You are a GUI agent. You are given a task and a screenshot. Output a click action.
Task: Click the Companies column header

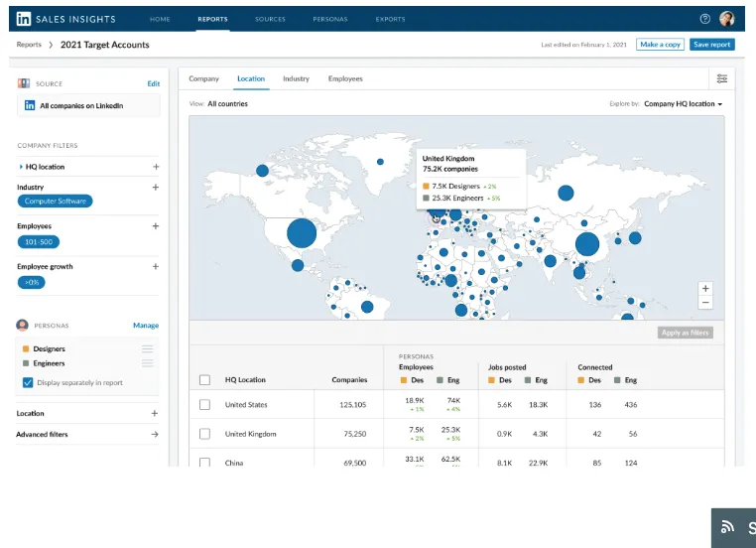click(349, 380)
